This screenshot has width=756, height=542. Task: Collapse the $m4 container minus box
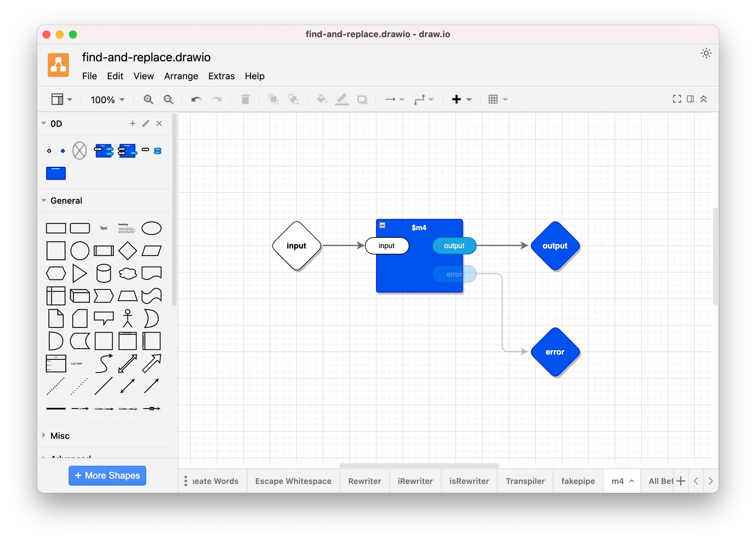[382, 226]
